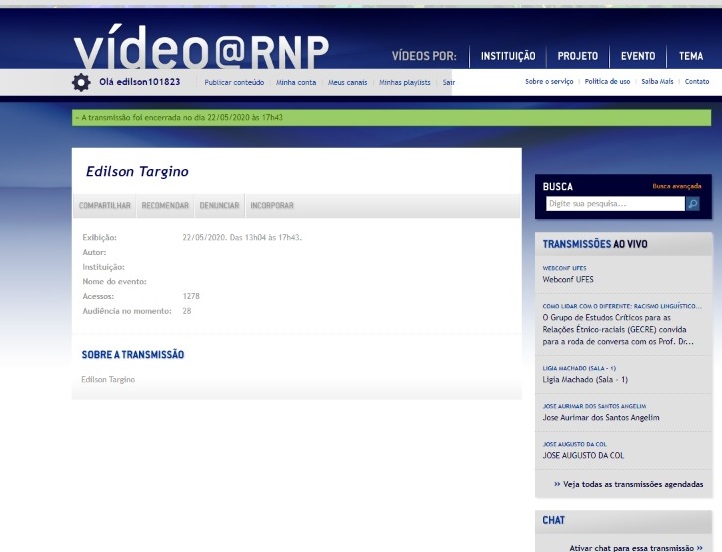Open Minhas playlists link
This screenshot has width=722, height=552.
pyautogui.click(x=404, y=82)
